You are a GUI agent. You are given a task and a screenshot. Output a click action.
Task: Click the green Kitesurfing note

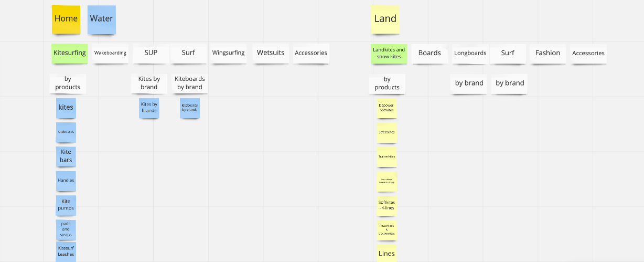pyautogui.click(x=69, y=53)
